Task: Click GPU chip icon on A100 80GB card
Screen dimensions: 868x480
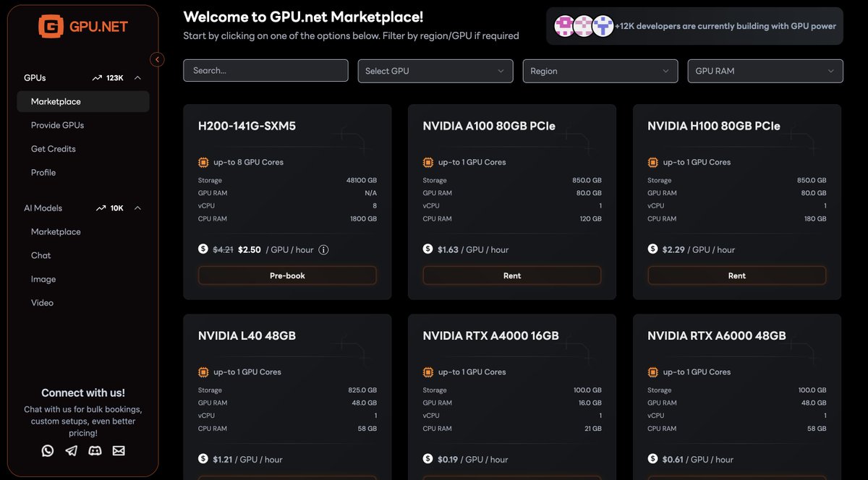Action: coord(428,162)
